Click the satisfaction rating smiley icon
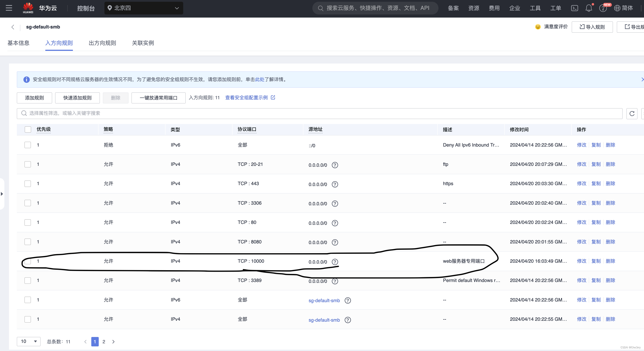644x351 pixels. click(538, 27)
